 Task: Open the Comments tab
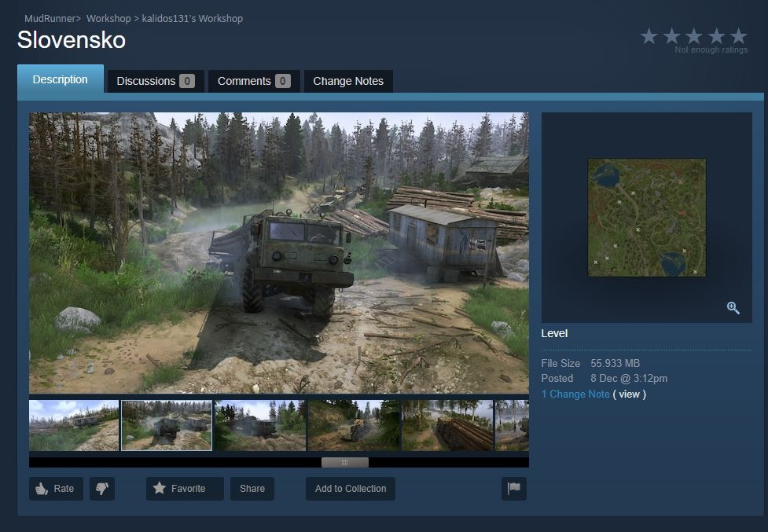tap(253, 81)
